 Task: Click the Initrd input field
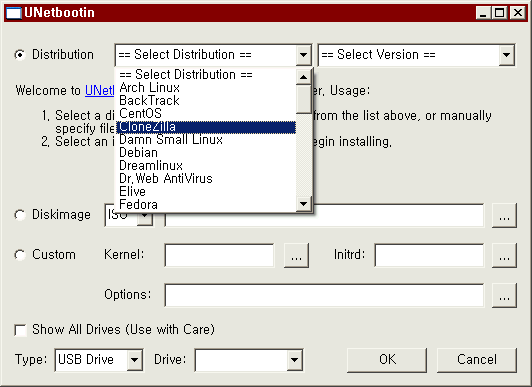tap(429, 255)
